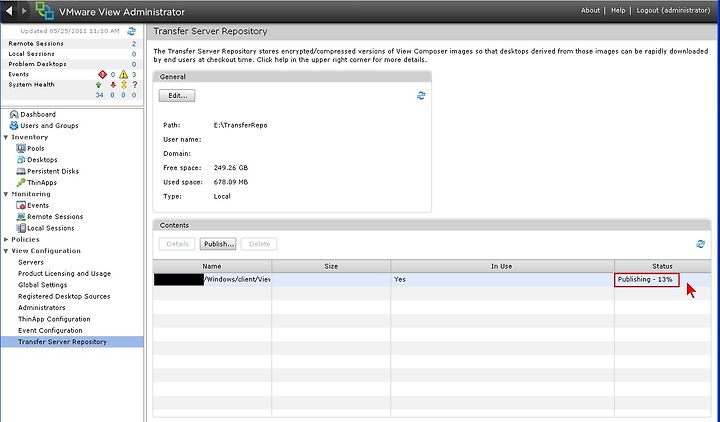This screenshot has height=422, width=720.
Task: Click the Desktops icon
Action: [x=21, y=160]
